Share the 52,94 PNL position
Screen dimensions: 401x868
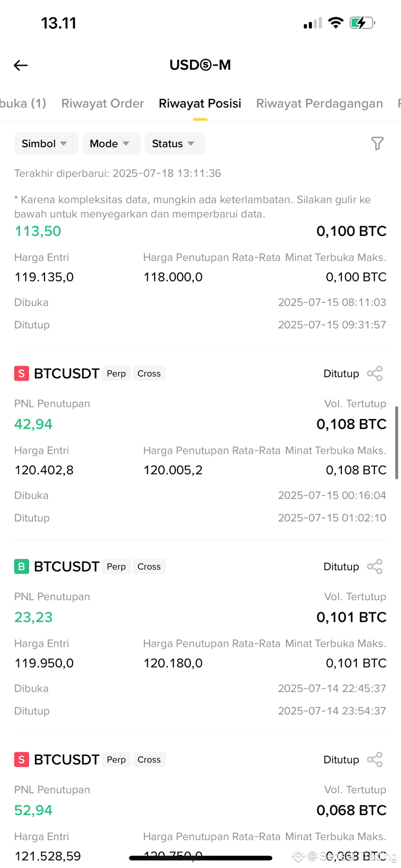(x=375, y=759)
